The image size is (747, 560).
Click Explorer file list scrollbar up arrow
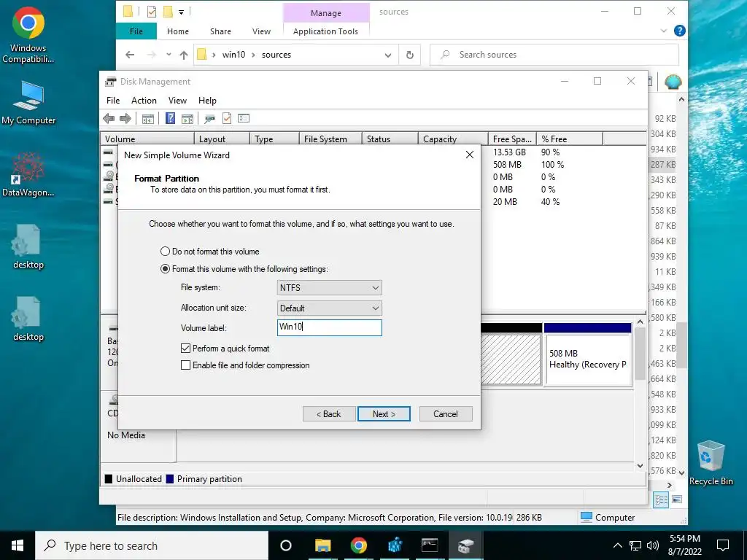coord(681,99)
